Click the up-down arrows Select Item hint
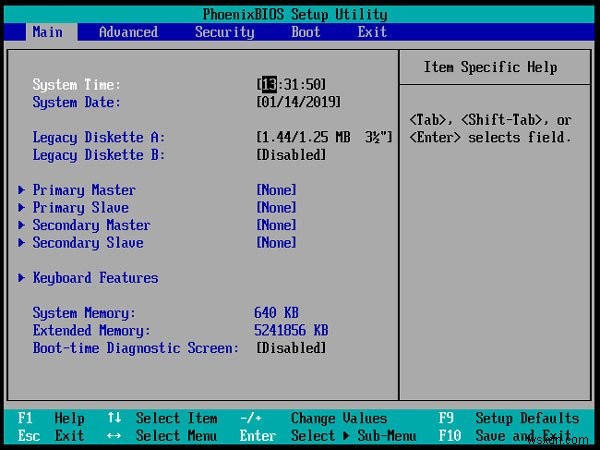Viewport: 600px width, 450px height. [162, 418]
